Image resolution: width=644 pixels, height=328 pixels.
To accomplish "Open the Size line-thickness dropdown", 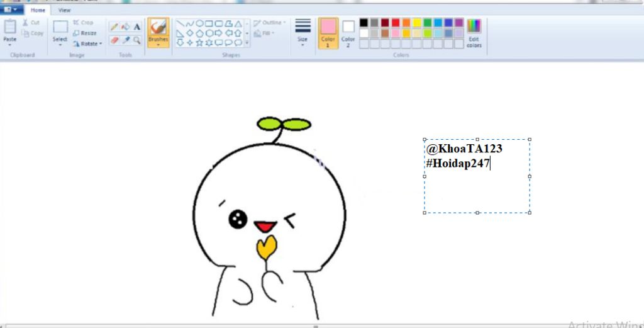I will click(x=303, y=33).
